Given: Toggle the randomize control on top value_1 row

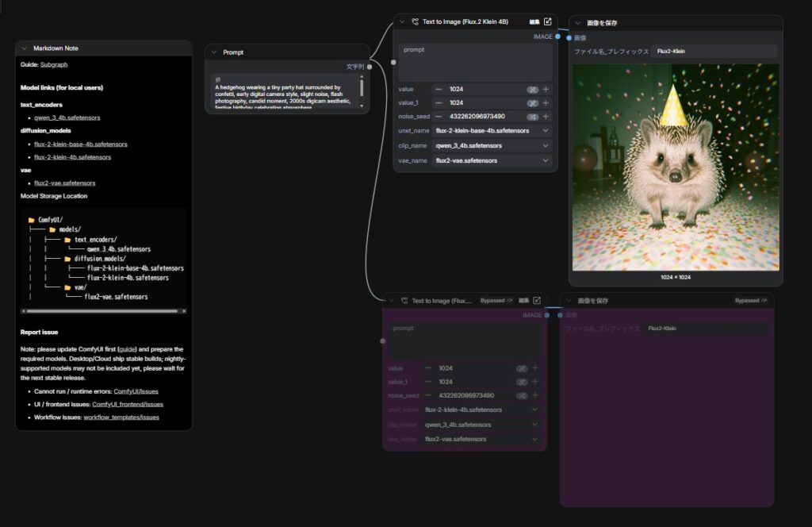Looking at the screenshot, I should click(x=533, y=103).
